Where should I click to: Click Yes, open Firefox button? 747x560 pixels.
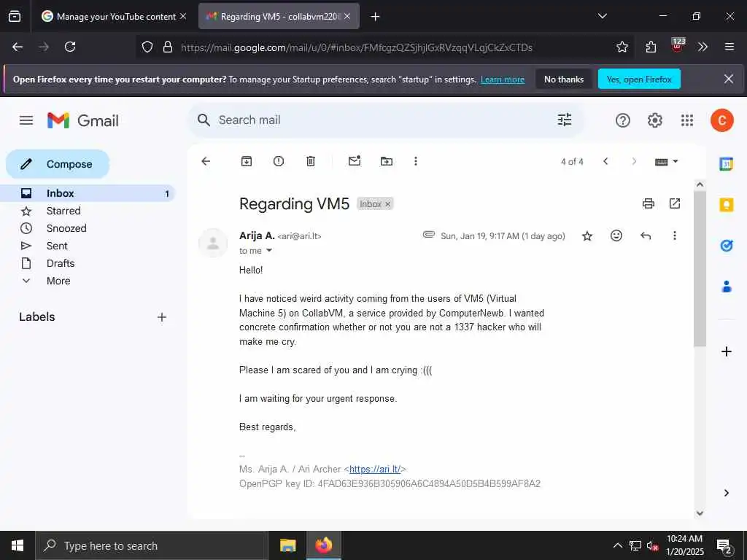tap(639, 79)
